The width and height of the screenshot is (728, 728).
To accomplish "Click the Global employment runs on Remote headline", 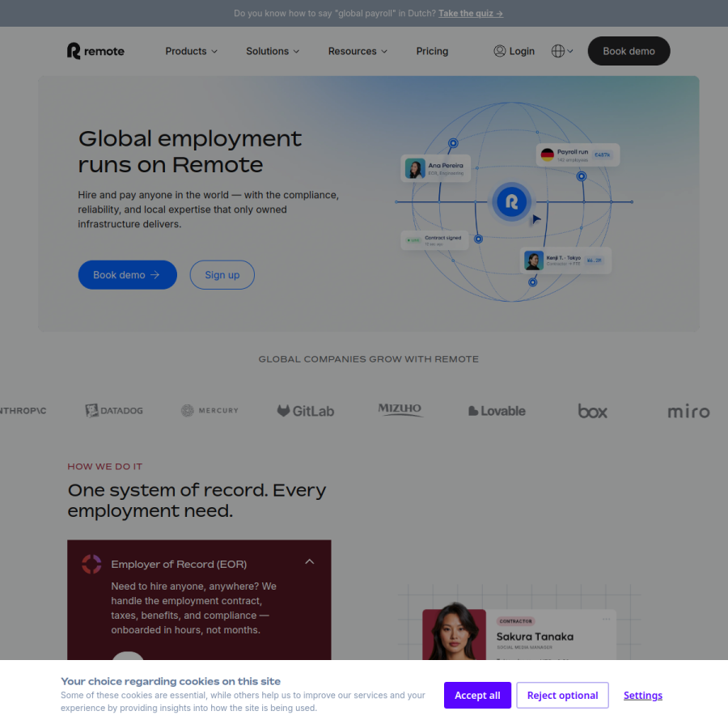I will (x=190, y=151).
